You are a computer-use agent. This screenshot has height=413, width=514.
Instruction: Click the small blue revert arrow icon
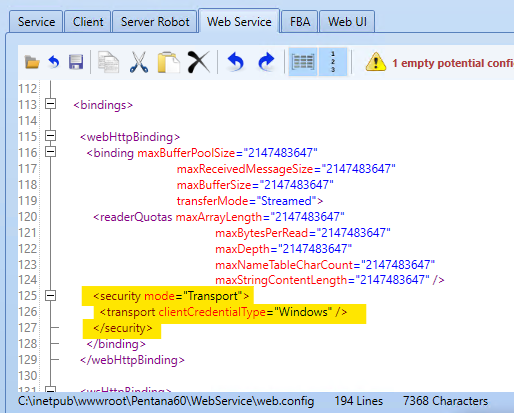[54, 62]
